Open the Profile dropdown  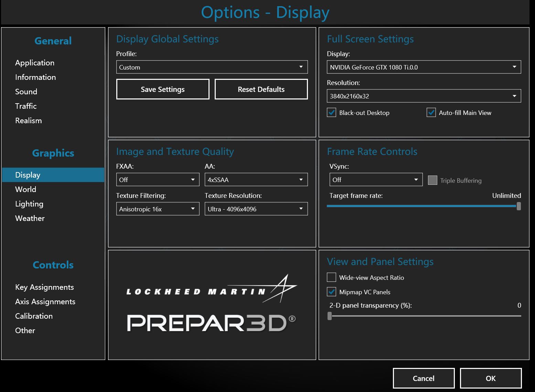pyautogui.click(x=212, y=67)
